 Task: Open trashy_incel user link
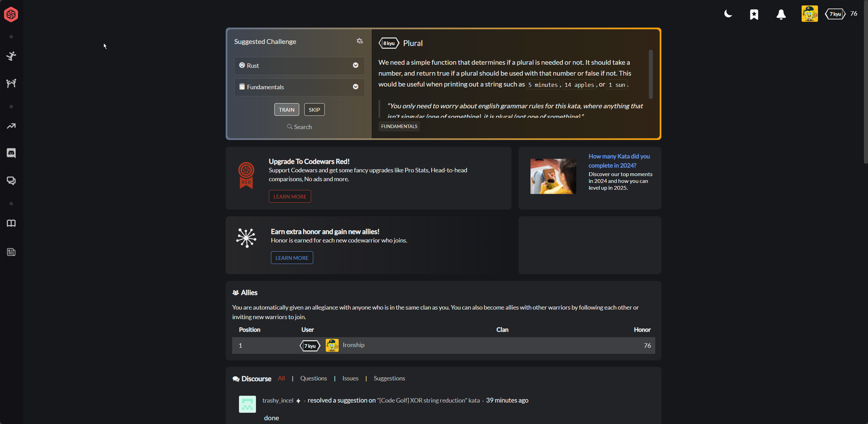pyautogui.click(x=278, y=401)
